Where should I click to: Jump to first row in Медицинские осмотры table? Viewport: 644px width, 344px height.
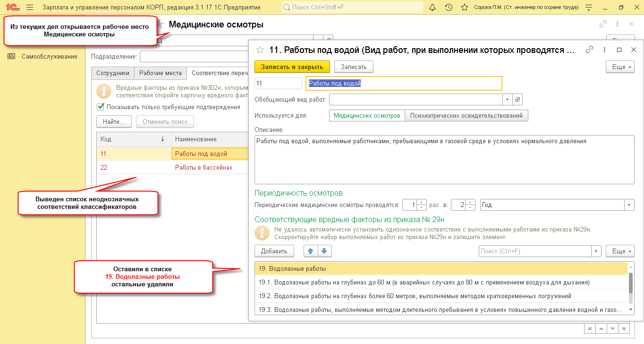tap(590, 328)
